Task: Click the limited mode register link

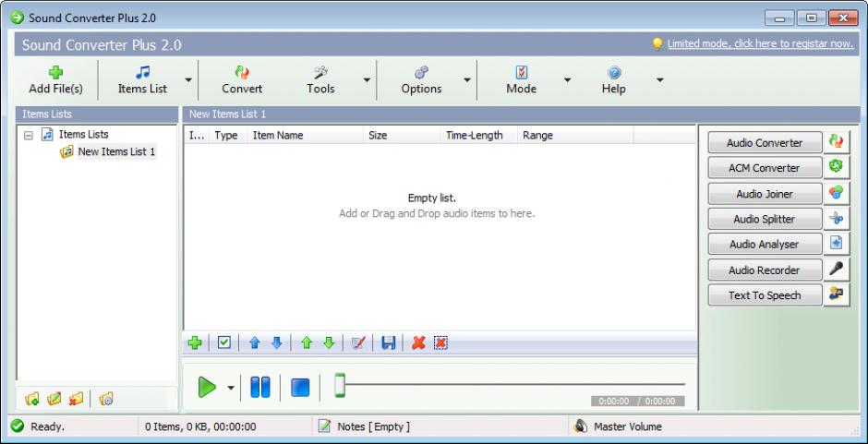Action: 760,43
